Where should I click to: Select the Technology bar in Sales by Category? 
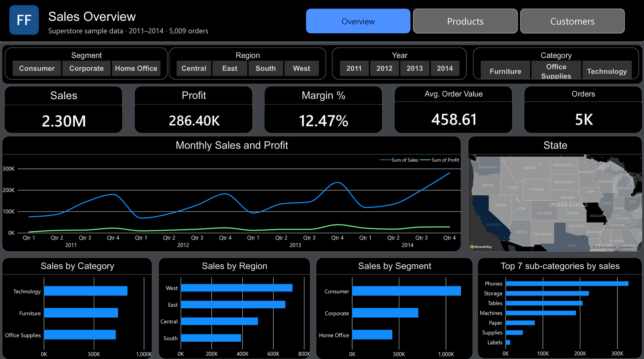[x=86, y=291]
